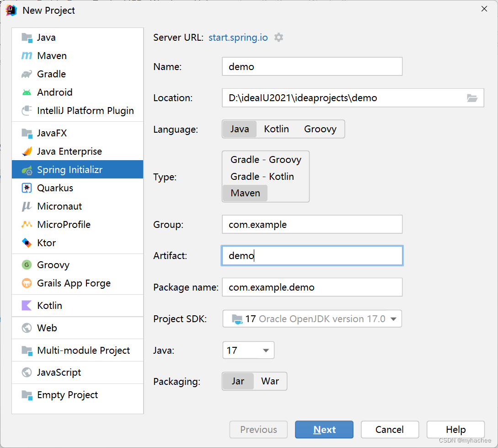Screen dimensions: 498x448
Task: Click the green Groovy G icon
Action: [x=27, y=264]
